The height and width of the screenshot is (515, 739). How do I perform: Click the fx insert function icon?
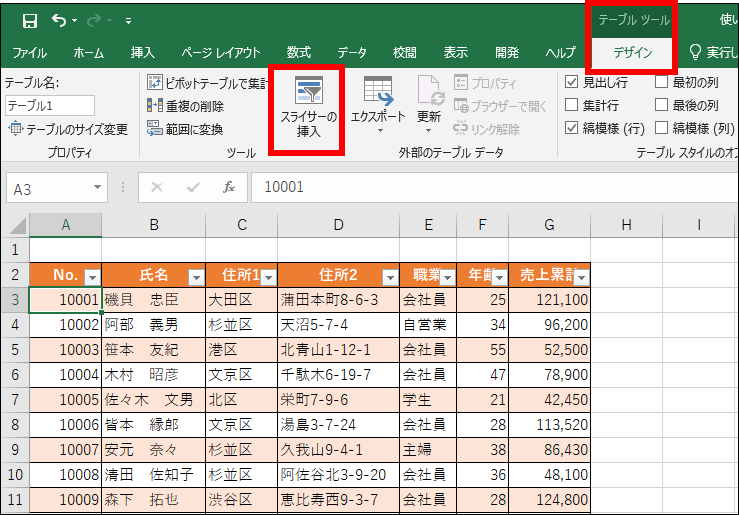tap(228, 187)
